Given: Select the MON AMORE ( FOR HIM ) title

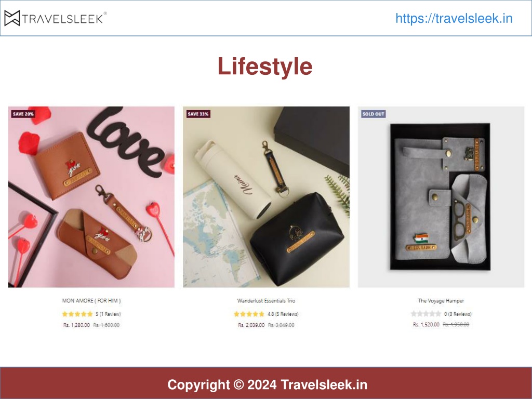Looking at the screenshot, I should (91, 301).
